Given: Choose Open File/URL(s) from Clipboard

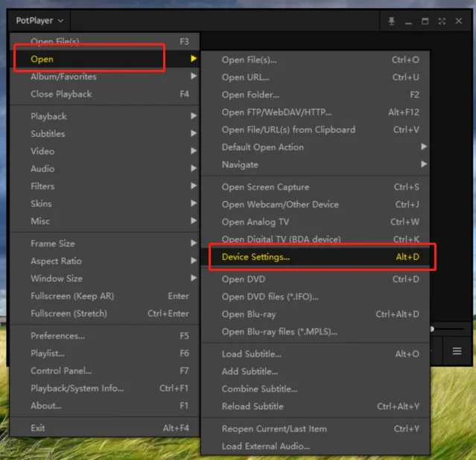Looking at the screenshot, I should (315, 130).
